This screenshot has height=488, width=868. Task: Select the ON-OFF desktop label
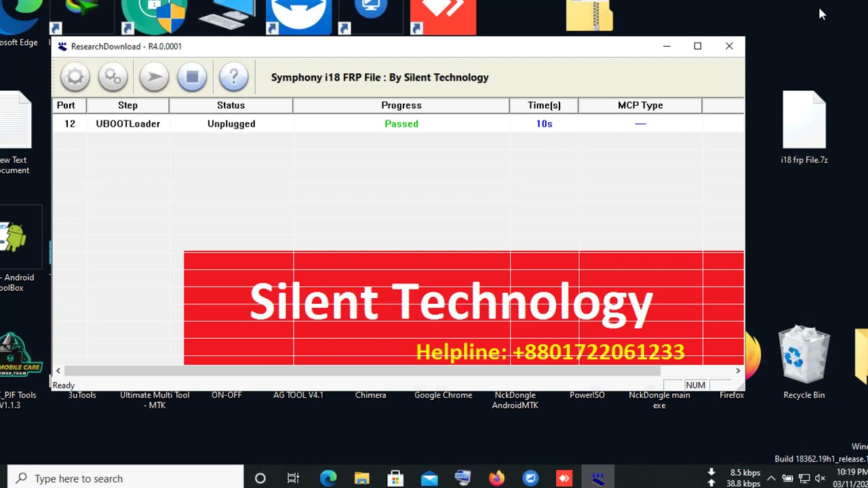click(x=226, y=395)
